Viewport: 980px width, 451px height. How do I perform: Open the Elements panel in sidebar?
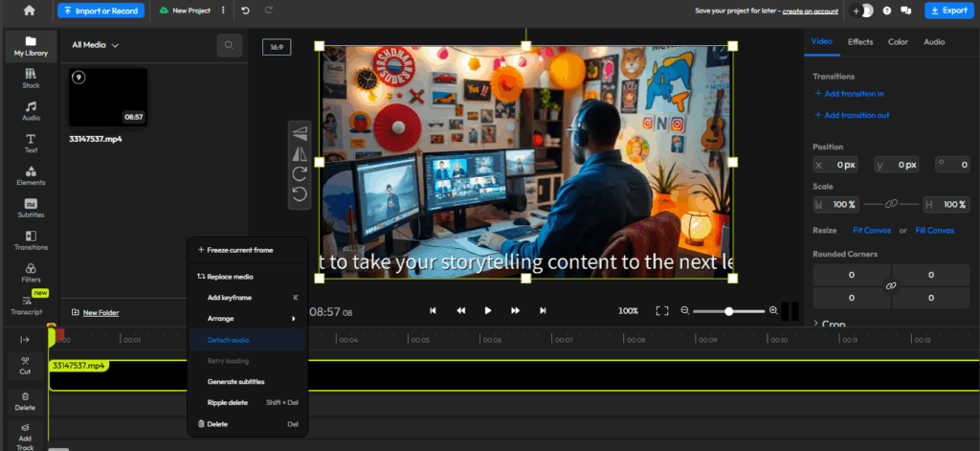[x=31, y=174]
